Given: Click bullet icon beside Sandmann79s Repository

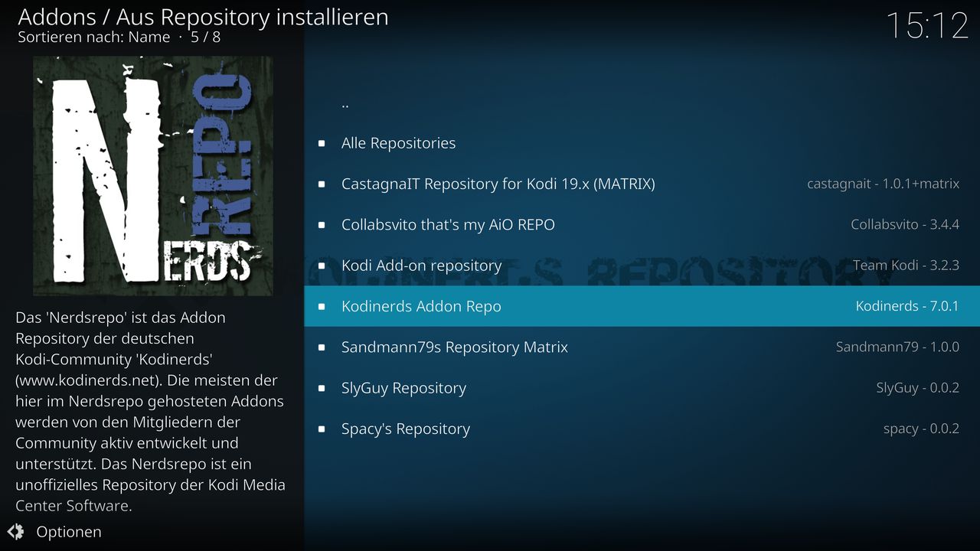Looking at the screenshot, I should click(x=322, y=347).
